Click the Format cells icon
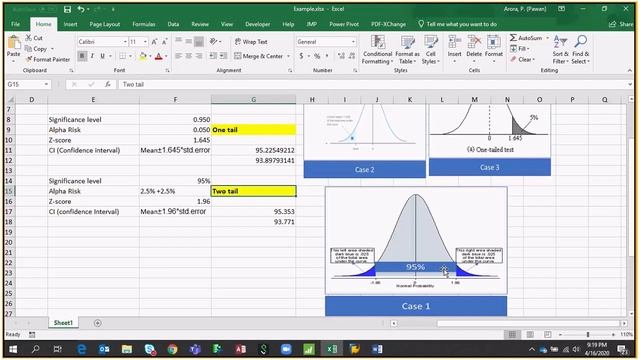Screen dimensions: 640x360 [493, 42]
